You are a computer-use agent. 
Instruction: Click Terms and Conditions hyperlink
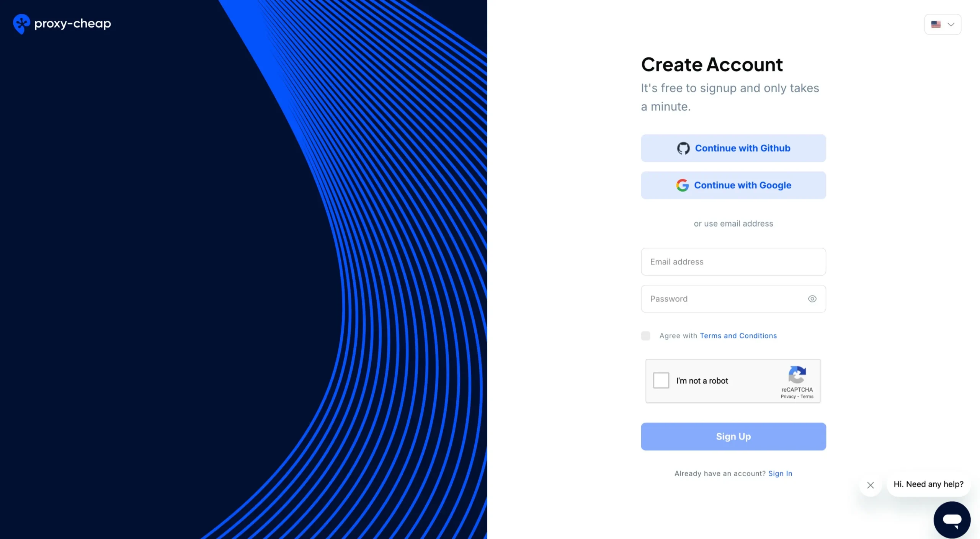click(738, 335)
